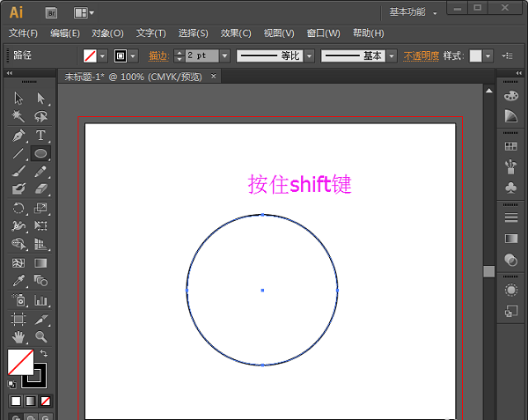The width and height of the screenshot is (528, 420).
Task: Click the 描边 stroke panel link
Action: click(158, 55)
